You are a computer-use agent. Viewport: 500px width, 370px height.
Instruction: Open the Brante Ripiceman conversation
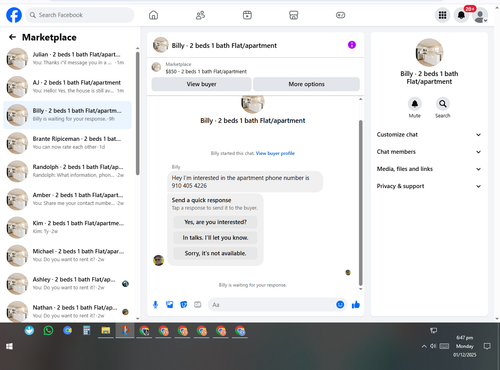point(67,143)
